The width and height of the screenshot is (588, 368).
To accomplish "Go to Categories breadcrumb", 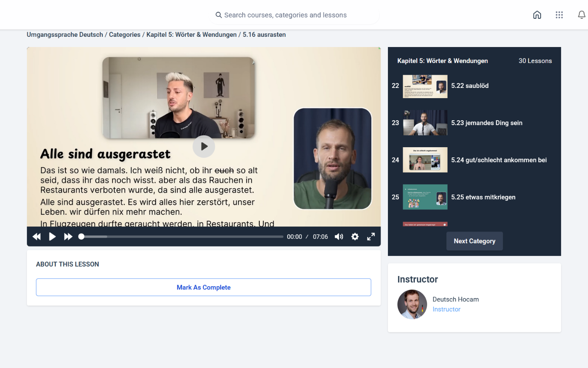I will coord(125,35).
